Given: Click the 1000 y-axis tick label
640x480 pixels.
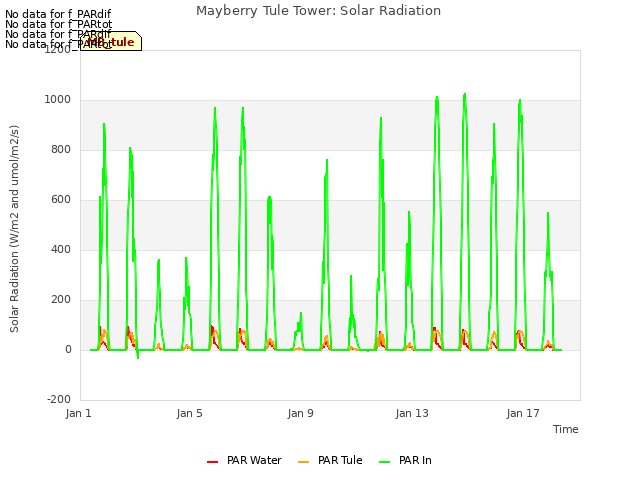Looking at the screenshot, I should click(x=58, y=100).
